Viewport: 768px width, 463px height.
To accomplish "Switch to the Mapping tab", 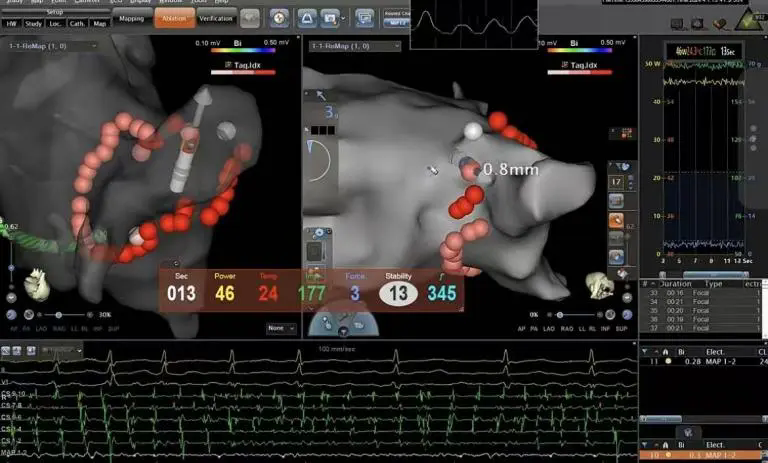I will pyautogui.click(x=130, y=18).
